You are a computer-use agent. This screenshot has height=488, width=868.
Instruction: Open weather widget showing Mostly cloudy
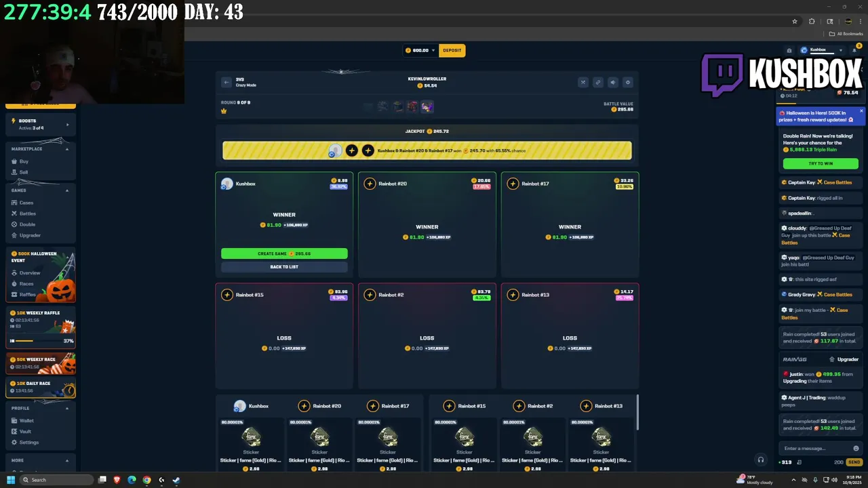(755, 480)
